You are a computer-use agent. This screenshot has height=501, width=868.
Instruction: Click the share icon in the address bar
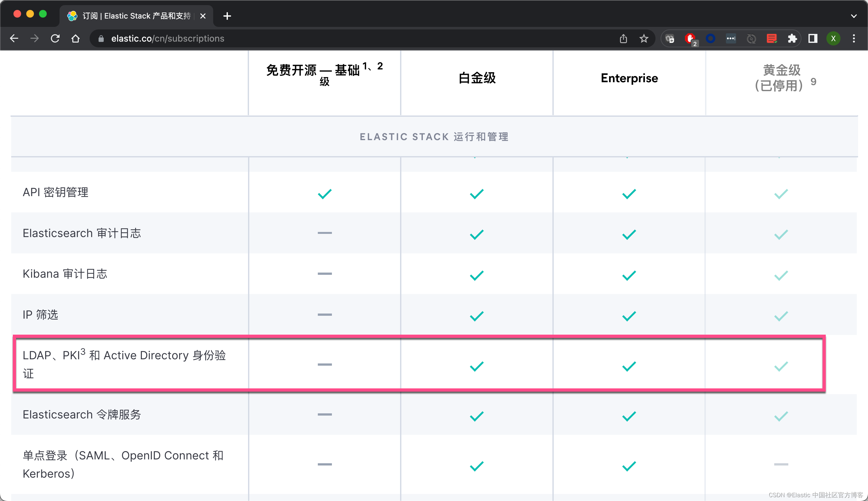tap(623, 38)
